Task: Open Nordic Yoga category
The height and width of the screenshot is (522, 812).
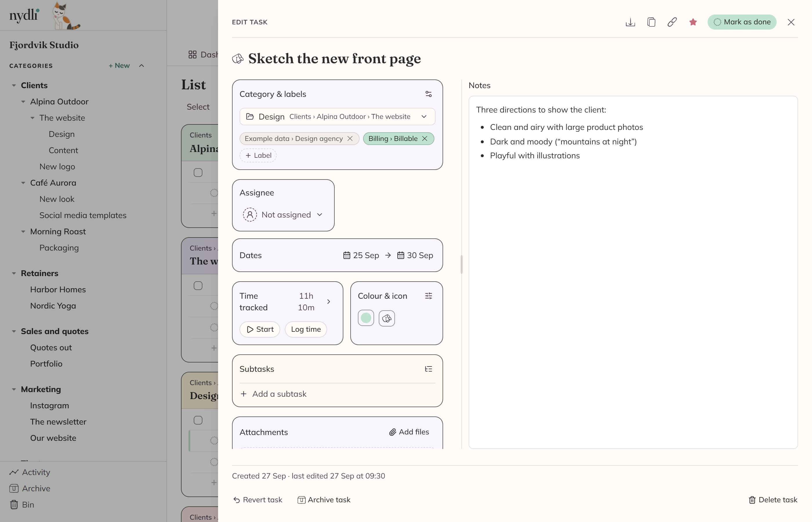Action: pos(53,306)
